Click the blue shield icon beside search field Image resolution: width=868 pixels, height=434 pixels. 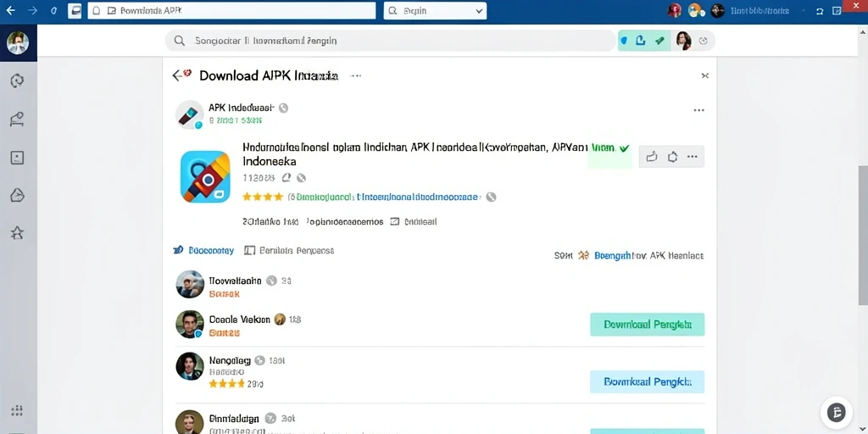(624, 41)
